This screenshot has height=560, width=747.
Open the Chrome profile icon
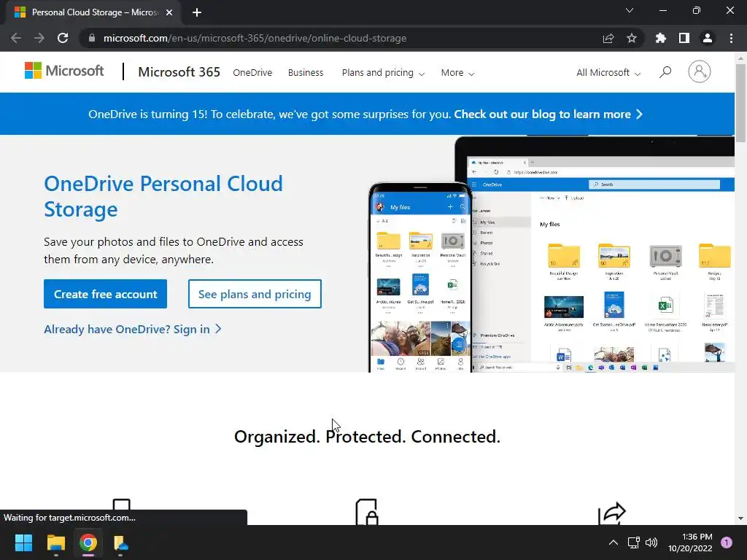click(708, 38)
